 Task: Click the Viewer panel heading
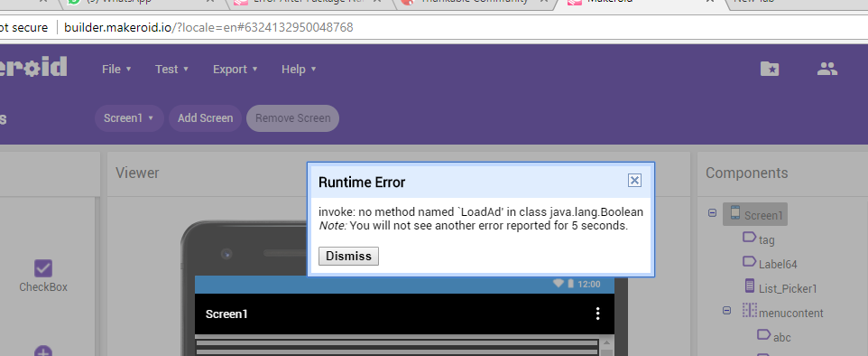point(137,173)
